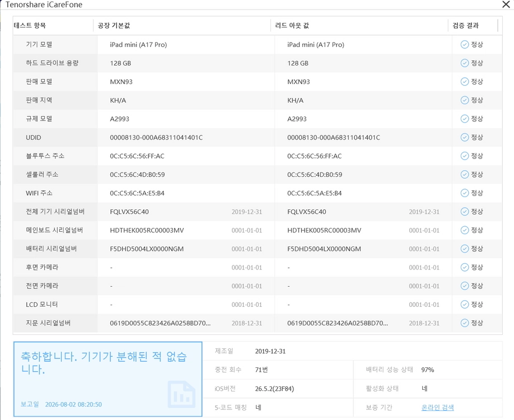The image size is (514, 420).
Task: Click battery health value 97%
Action: 428,370
